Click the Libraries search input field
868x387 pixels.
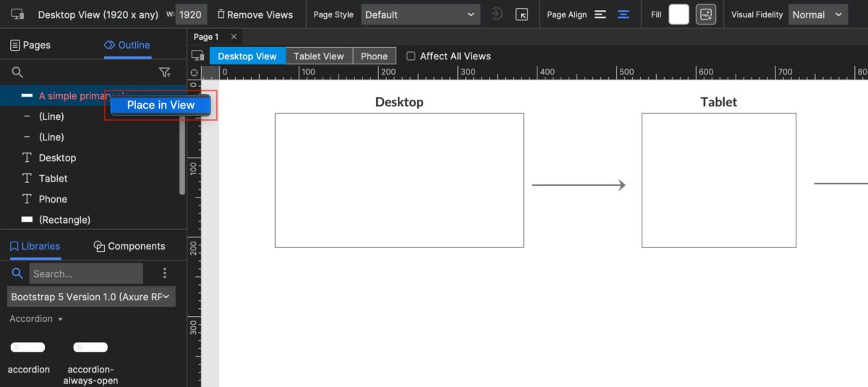[85, 273]
